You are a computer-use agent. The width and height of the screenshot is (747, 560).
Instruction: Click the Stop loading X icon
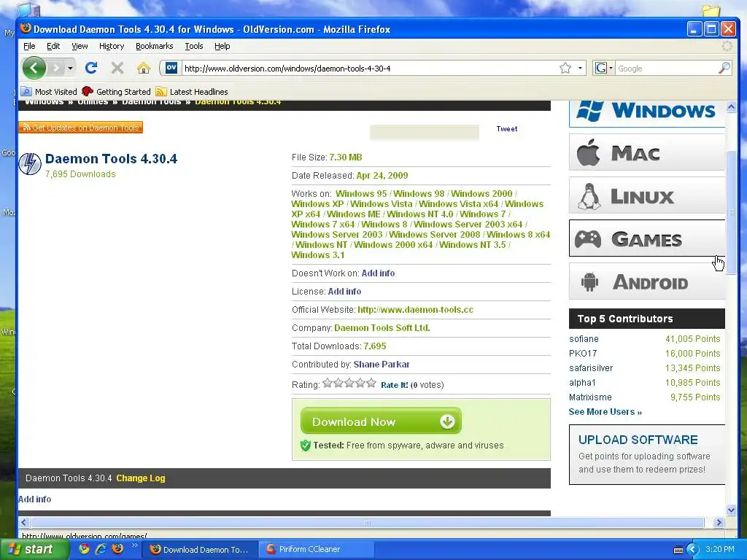tap(117, 68)
